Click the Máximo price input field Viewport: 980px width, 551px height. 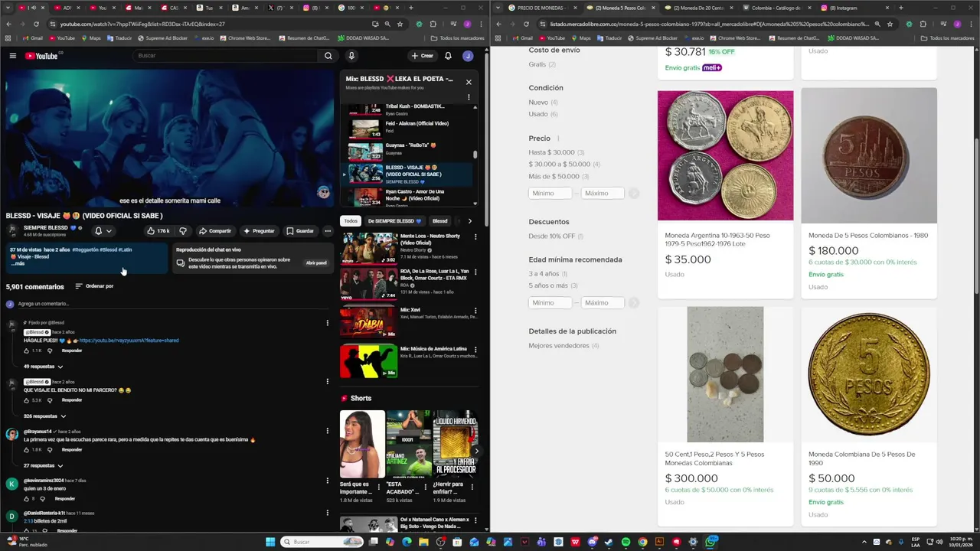pos(603,194)
